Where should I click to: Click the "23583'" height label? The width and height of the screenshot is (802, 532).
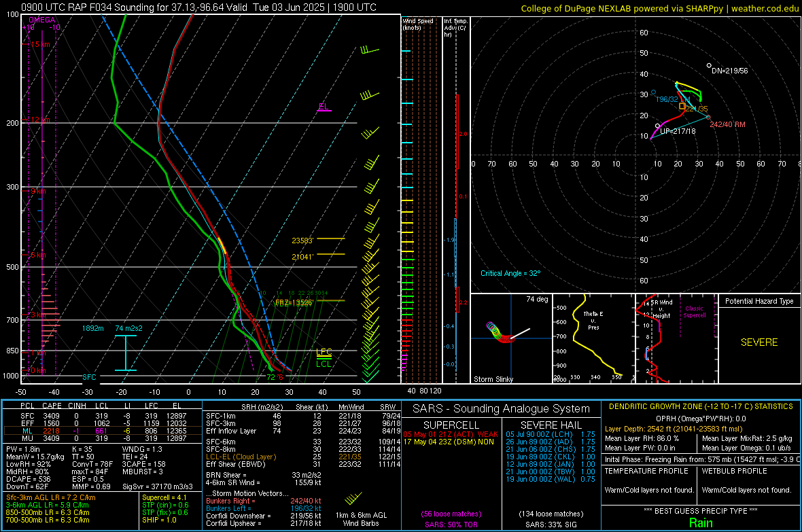click(x=302, y=241)
